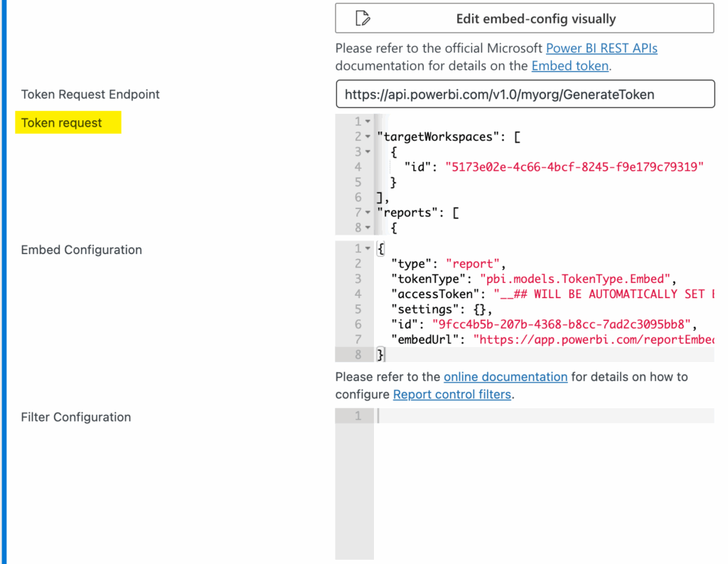728x564 pixels.
Task: Open the Report control filters link
Action: (451, 394)
